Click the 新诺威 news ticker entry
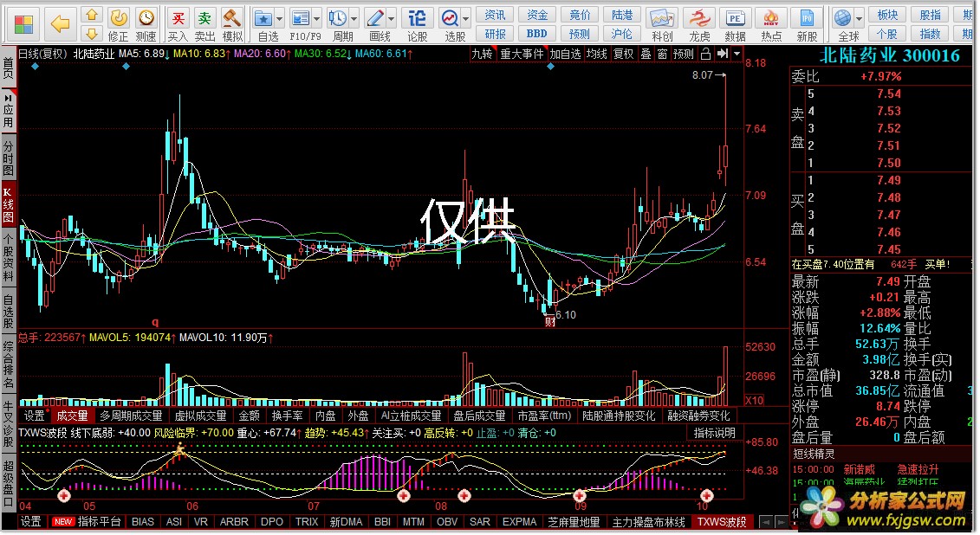This screenshot has height=535, width=980. click(859, 469)
